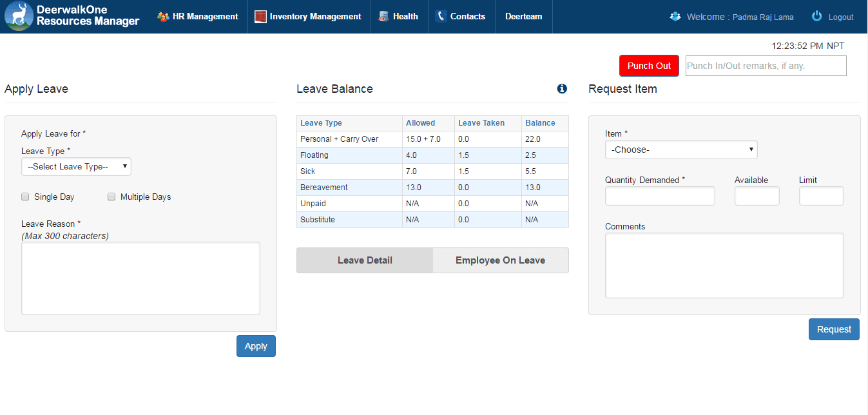Click the Leave Type column header
Screen dimensions: 868x415
(x=321, y=123)
